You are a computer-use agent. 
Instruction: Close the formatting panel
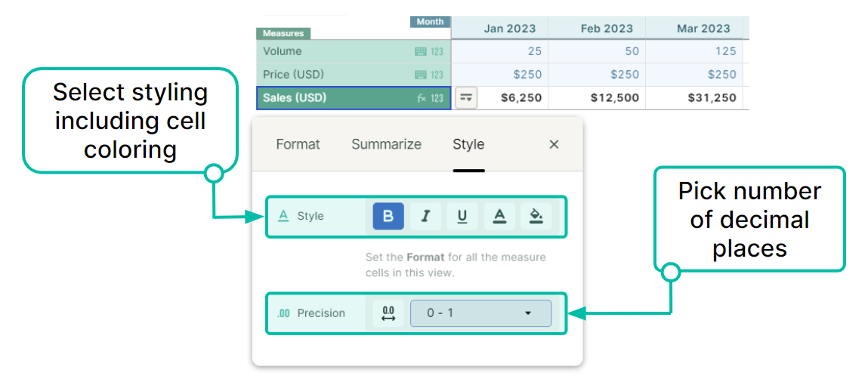click(554, 144)
